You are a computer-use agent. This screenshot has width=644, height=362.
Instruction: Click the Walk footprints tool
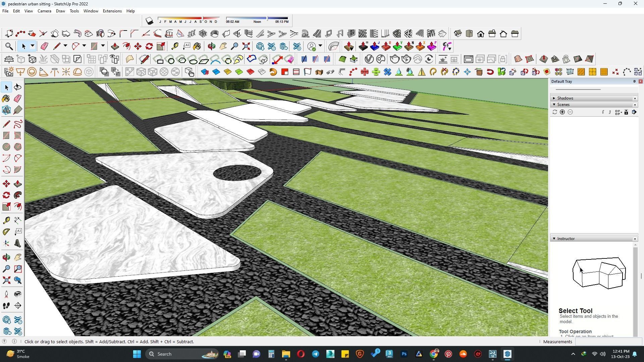click(x=6, y=306)
